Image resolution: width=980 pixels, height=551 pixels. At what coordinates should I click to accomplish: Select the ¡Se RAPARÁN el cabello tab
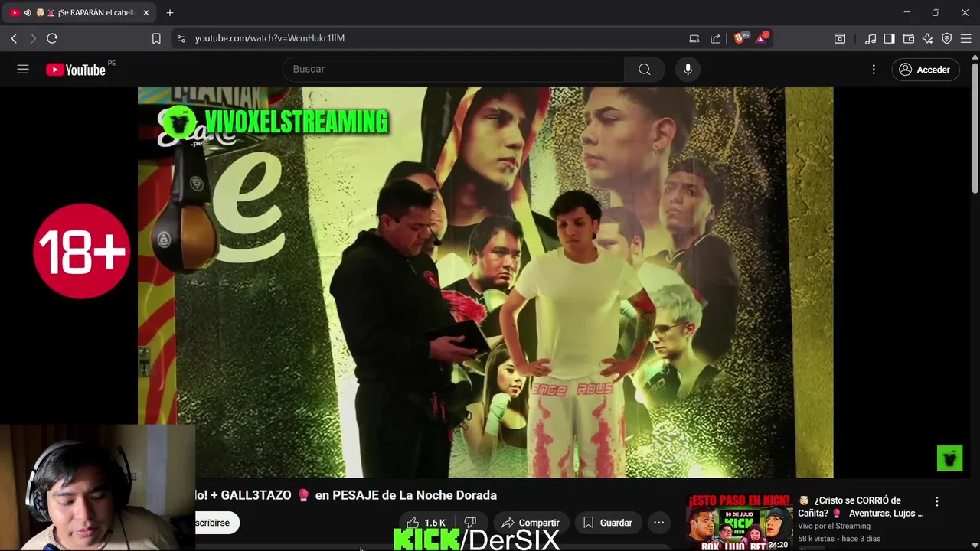[80, 13]
